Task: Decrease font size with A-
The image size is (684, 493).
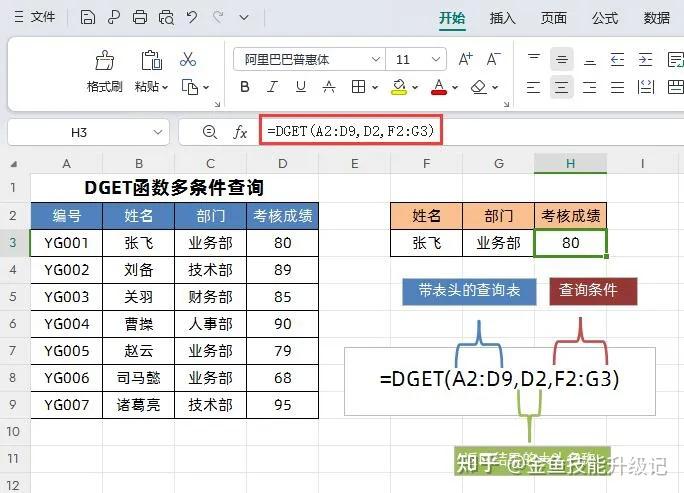Action: coord(493,59)
